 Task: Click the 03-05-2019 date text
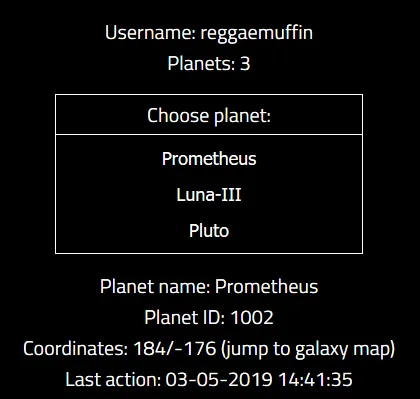coord(219,379)
